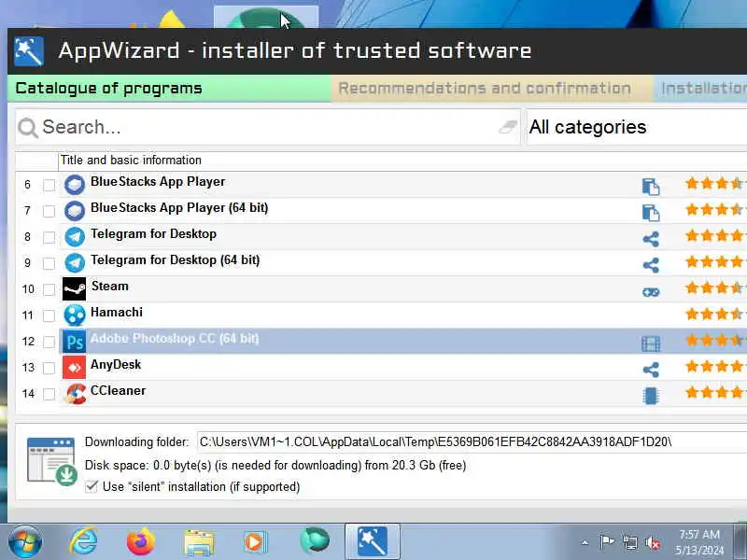Click the Hamachi app icon

[75, 315]
